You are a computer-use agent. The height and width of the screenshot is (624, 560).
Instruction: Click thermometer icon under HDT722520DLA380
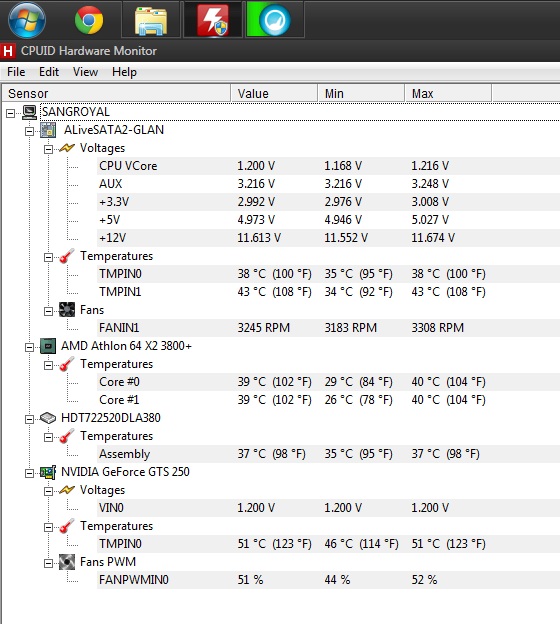point(67,436)
